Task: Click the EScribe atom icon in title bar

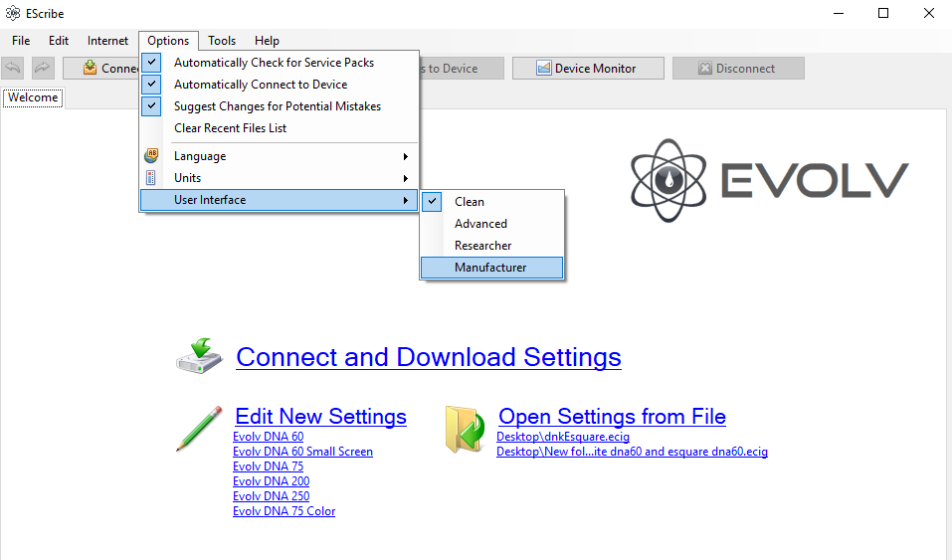Action: [14, 14]
